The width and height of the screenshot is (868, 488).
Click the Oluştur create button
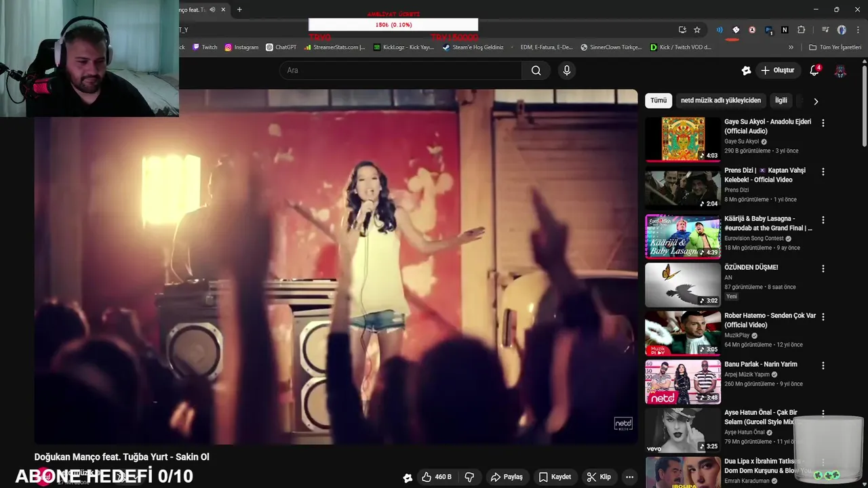pyautogui.click(x=778, y=70)
